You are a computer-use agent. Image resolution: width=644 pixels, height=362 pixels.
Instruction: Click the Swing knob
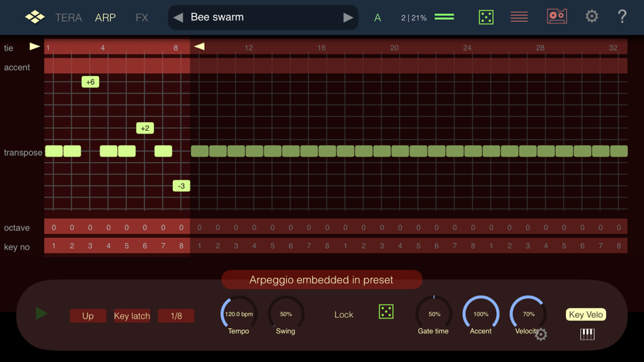click(x=286, y=314)
